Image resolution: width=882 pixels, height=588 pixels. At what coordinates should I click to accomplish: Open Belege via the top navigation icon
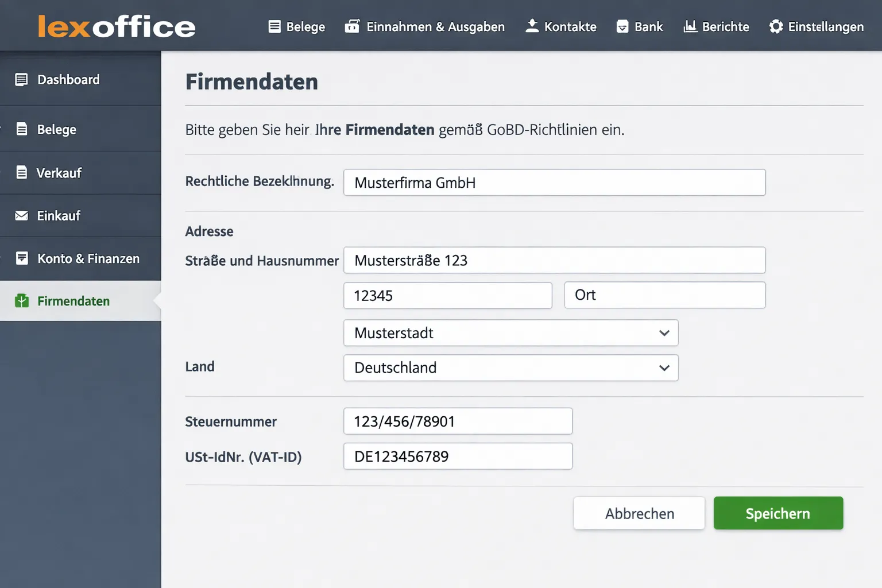pyautogui.click(x=276, y=26)
